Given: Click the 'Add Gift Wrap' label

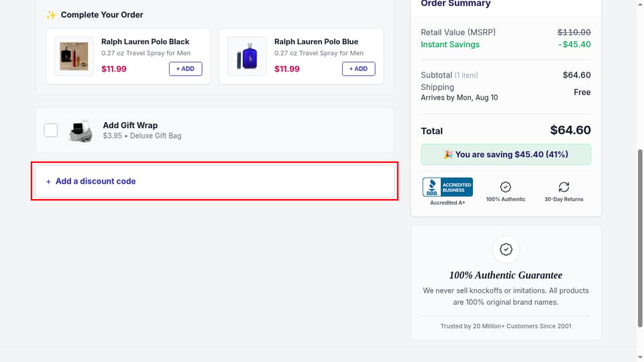Looking at the screenshot, I should pyautogui.click(x=130, y=125).
